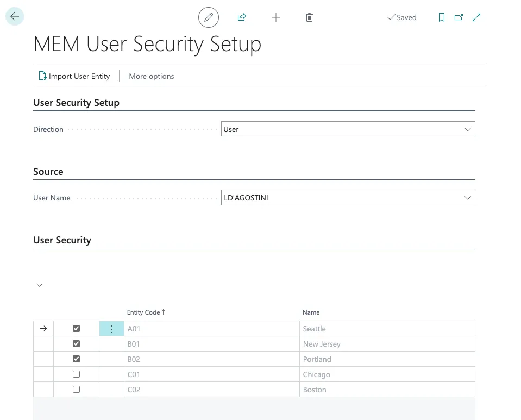Click the plus new record icon

[276, 17]
